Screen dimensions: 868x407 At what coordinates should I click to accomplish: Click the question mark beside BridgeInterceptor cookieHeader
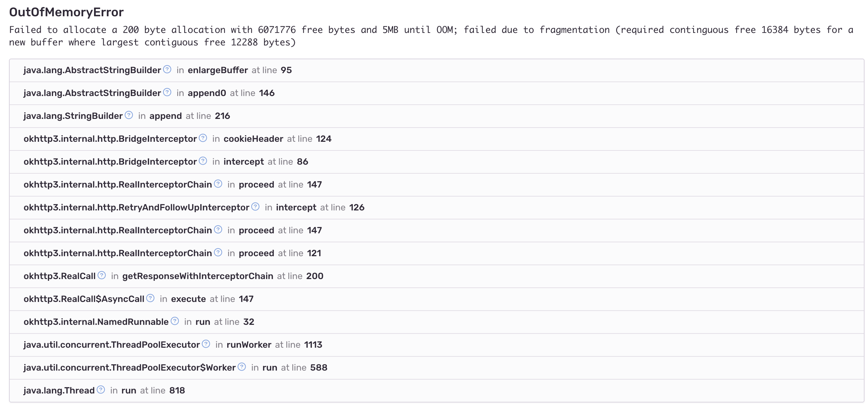(x=203, y=138)
